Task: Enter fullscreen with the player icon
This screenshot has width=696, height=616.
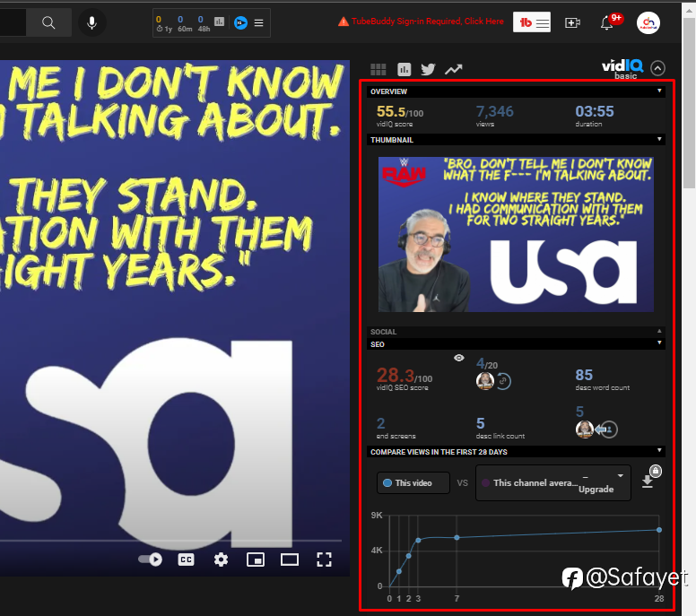Action: [324, 560]
